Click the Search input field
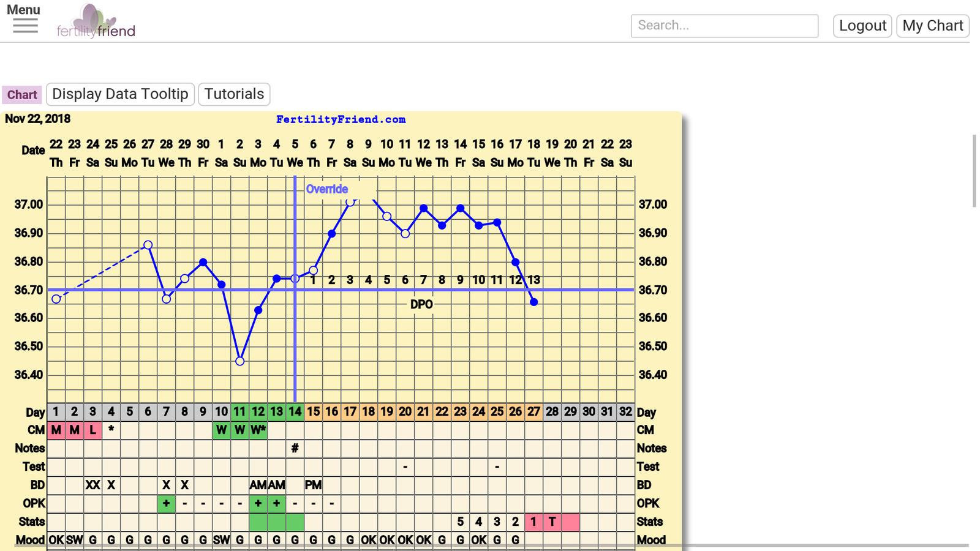 click(x=724, y=26)
